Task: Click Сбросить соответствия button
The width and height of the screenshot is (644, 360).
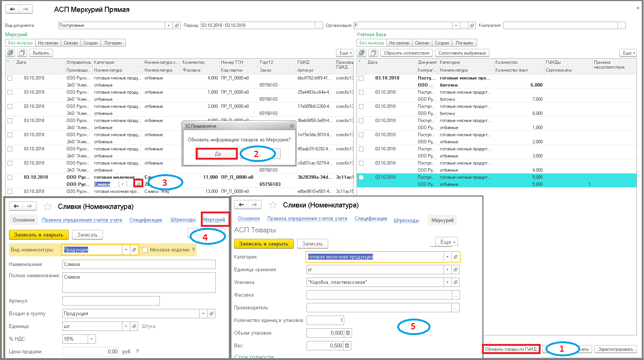Action: [x=407, y=53]
